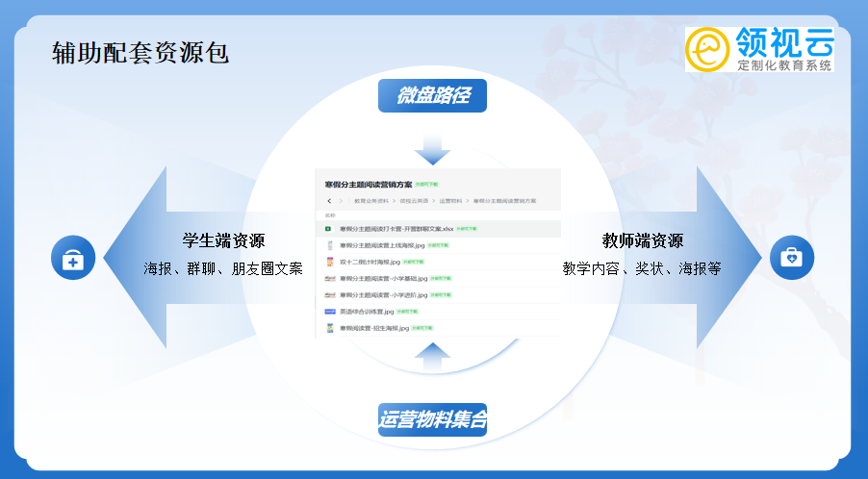Screen dimensions: 868x479
Task: Click the green tag beside the folder title
Action: [x=427, y=185]
